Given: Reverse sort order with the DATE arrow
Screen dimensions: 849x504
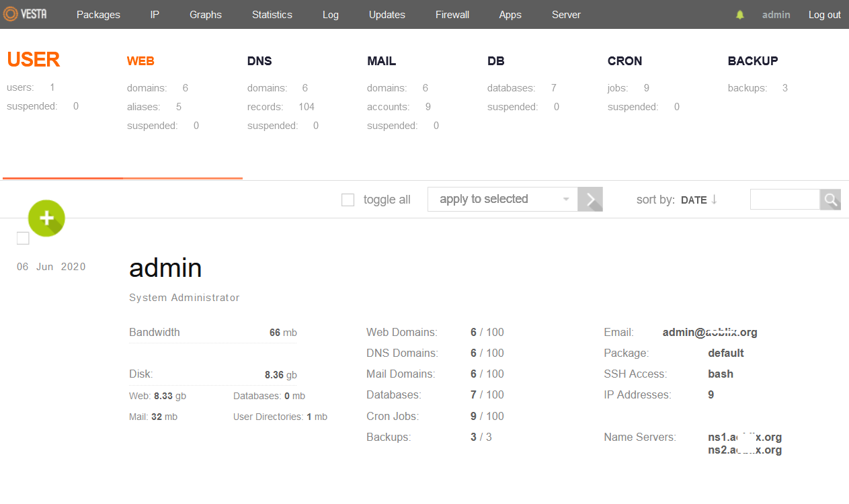Looking at the screenshot, I should (714, 200).
